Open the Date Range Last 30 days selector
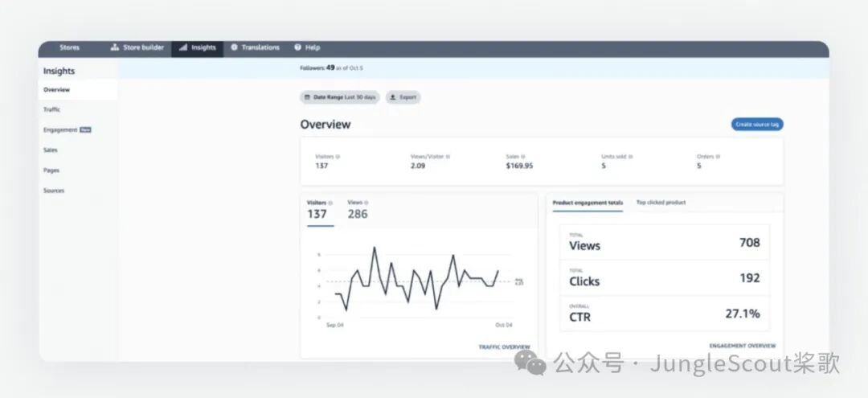The image size is (868, 398). click(x=340, y=97)
